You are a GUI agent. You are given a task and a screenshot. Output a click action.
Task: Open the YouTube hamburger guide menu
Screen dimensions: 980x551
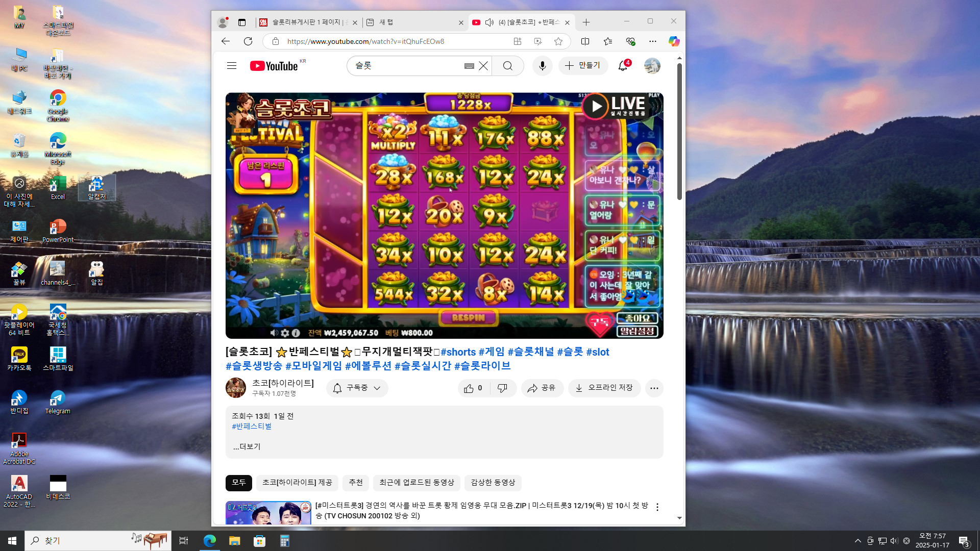[232, 66]
